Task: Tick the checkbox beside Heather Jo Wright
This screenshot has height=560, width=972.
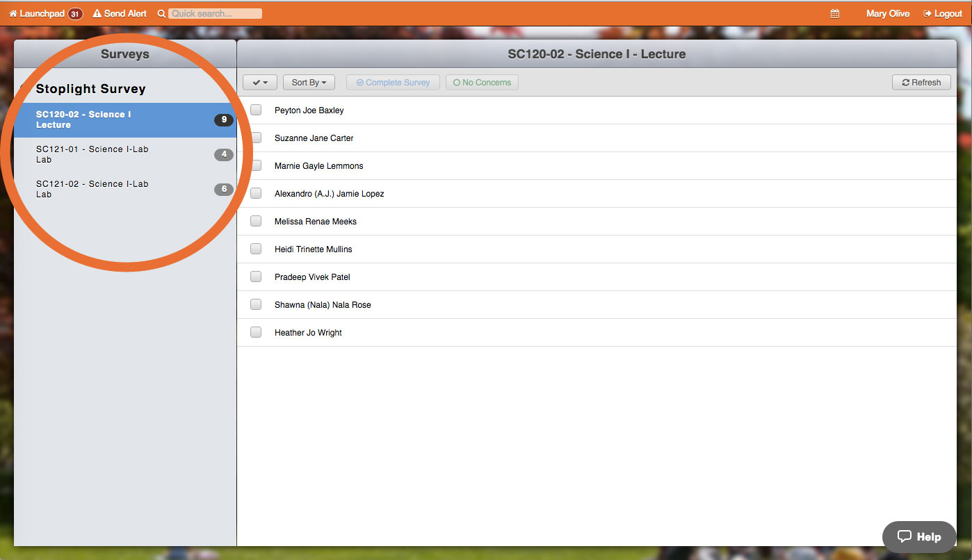Action: [256, 332]
